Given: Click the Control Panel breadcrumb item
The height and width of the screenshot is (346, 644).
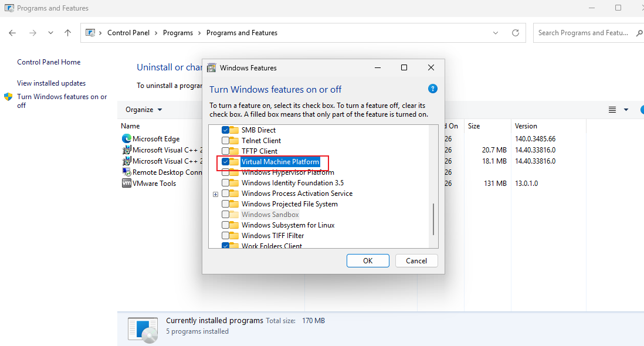Looking at the screenshot, I should pos(128,33).
